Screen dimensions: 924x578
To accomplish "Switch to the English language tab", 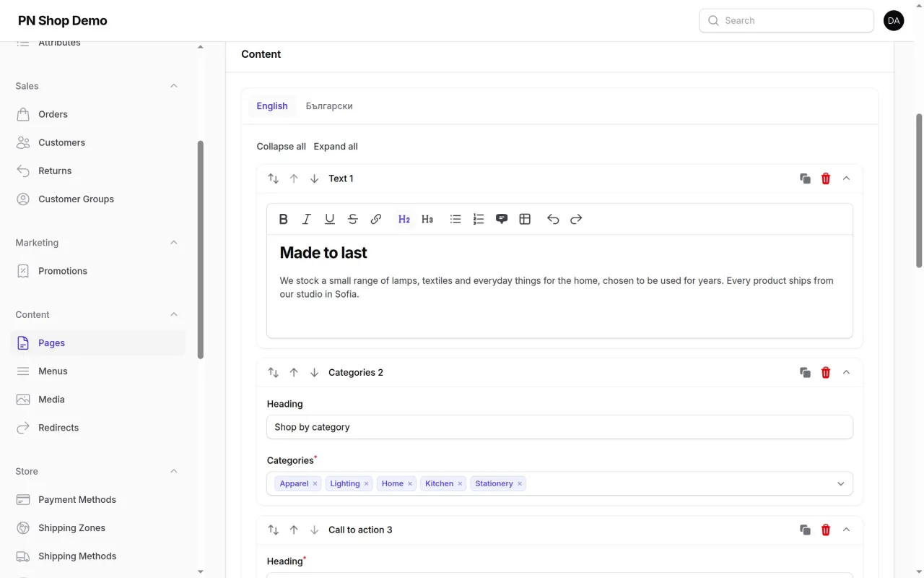I will coord(272,106).
